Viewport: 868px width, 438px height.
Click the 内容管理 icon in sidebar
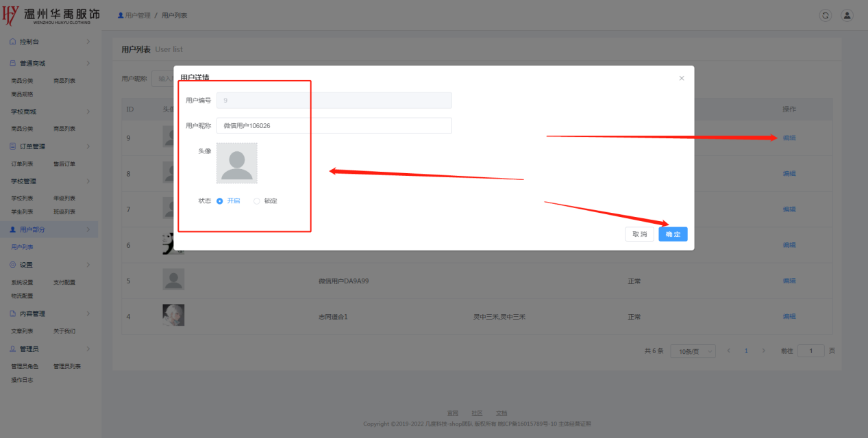(x=13, y=313)
